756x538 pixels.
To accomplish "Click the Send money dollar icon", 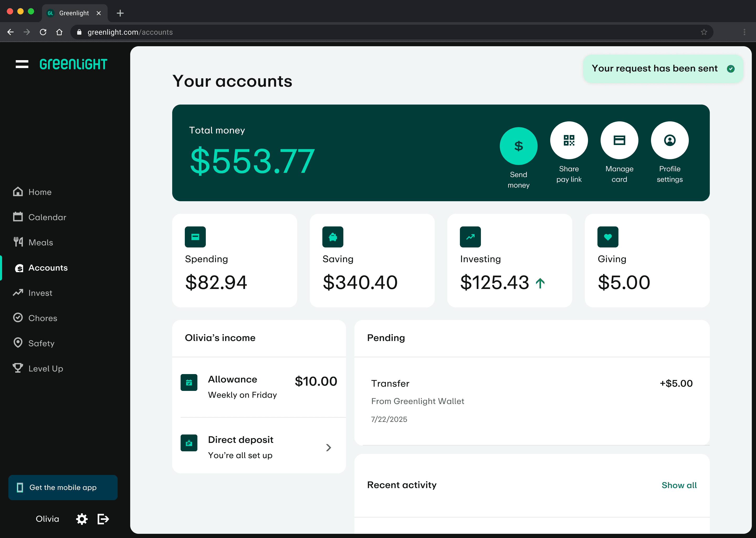I will click(518, 146).
